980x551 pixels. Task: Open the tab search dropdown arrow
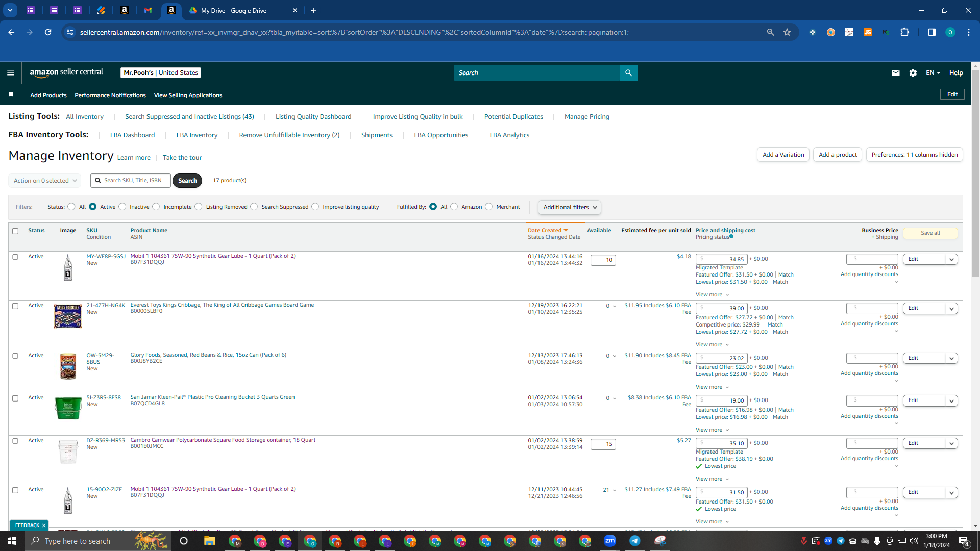10,10
